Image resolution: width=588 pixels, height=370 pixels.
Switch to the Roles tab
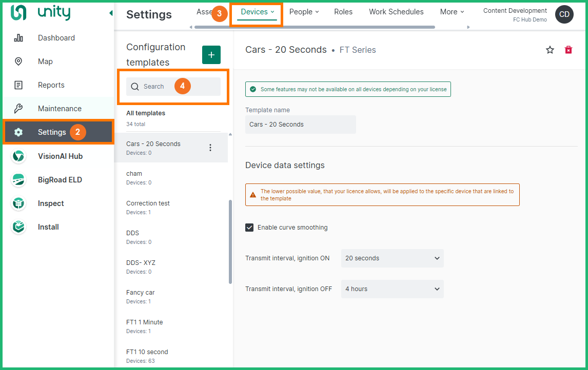coord(343,12)
